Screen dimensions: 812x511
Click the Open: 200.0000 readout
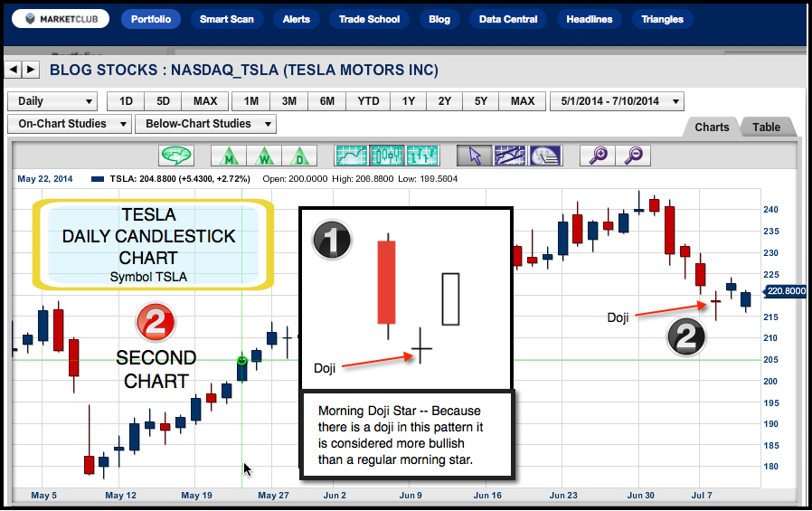point(295,179)
